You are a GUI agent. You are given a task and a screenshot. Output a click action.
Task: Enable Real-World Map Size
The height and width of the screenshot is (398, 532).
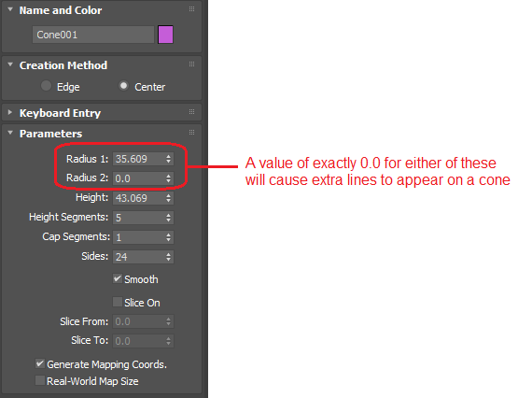point(40,380)
